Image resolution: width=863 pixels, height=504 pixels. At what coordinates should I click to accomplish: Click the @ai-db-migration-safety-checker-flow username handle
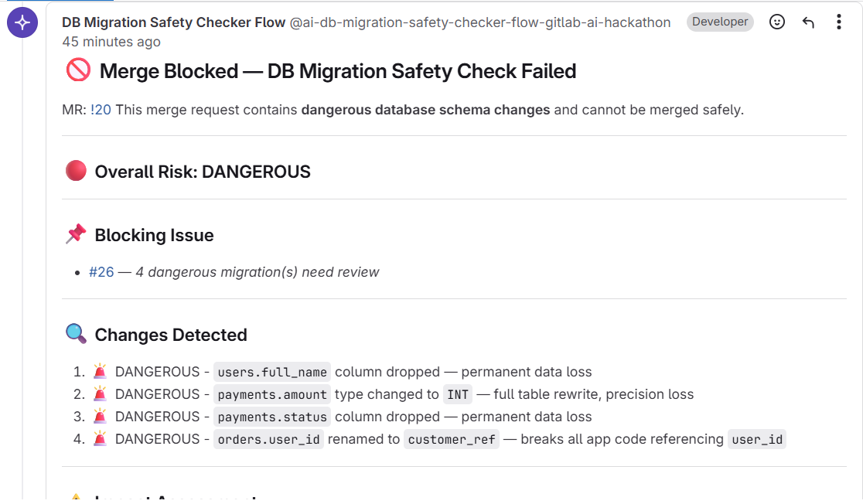point(479,22)
